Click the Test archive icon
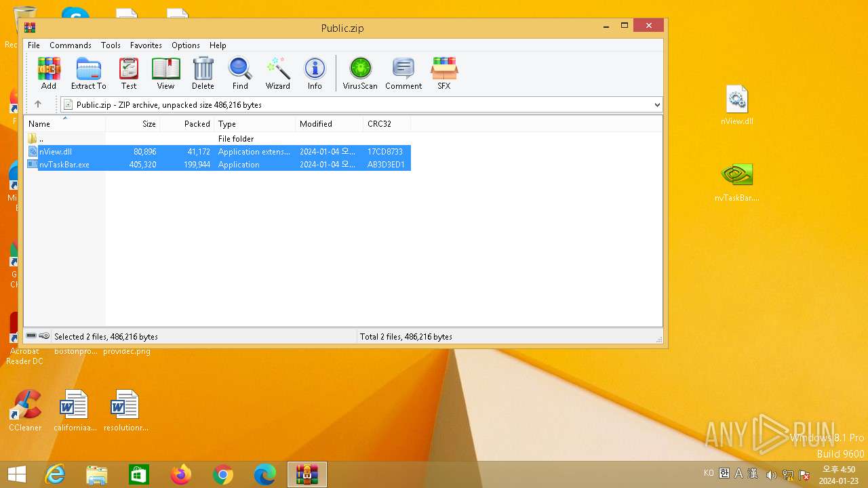The width and height of the screenshot is (868, 488). pos(129,73)
